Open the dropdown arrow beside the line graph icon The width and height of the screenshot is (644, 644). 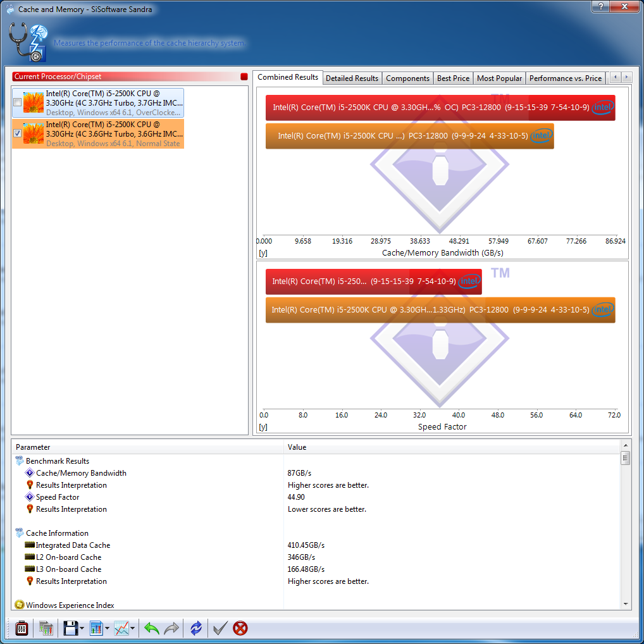click(x=133, y=629)
